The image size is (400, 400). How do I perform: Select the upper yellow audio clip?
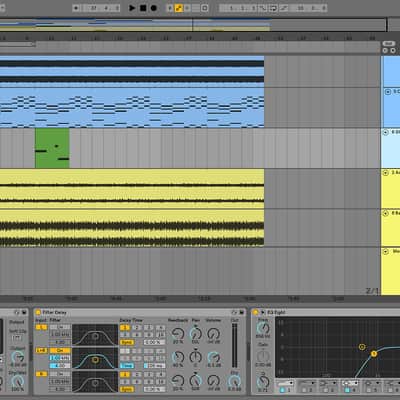pyautogui.click(x=132, y=189)
